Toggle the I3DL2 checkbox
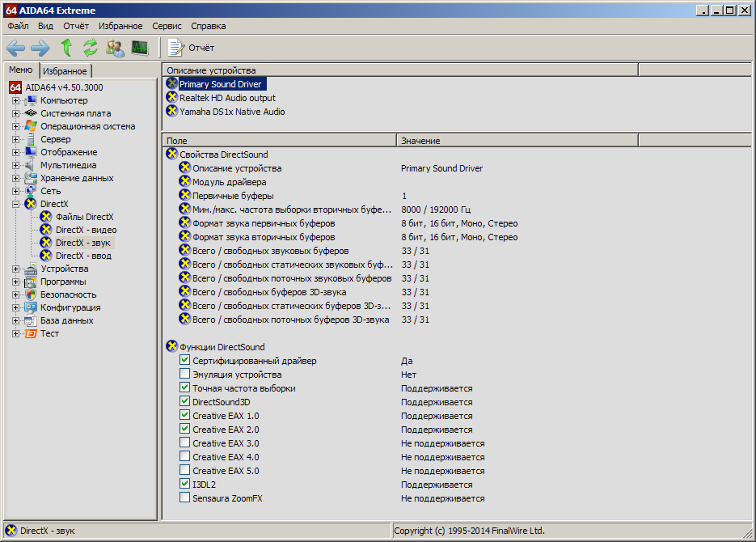The image size is (756, 542). (184, 484)
